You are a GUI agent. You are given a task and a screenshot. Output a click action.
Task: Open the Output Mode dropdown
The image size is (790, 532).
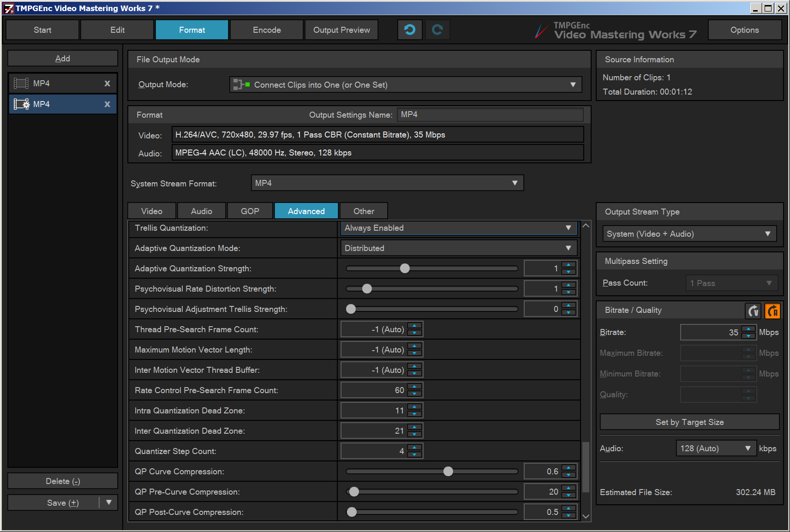tap(573, 85)
